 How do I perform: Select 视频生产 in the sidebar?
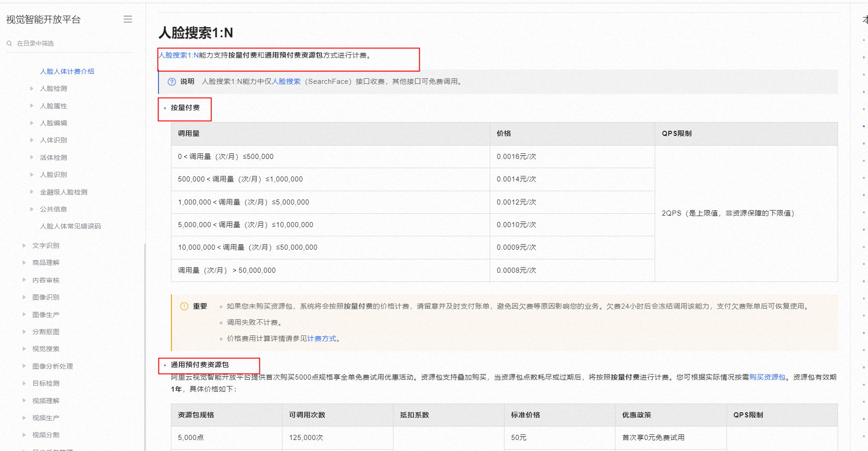[46, 418]
